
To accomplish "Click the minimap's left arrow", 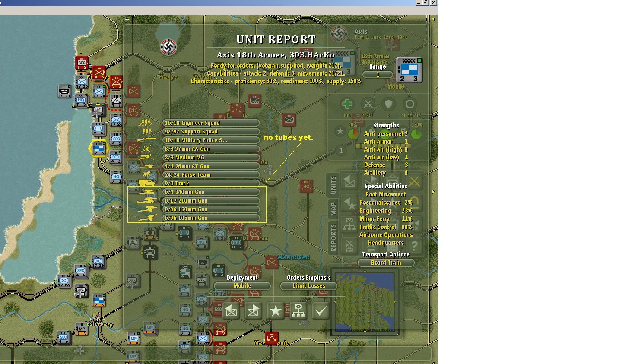I will (x=335, y=302).
